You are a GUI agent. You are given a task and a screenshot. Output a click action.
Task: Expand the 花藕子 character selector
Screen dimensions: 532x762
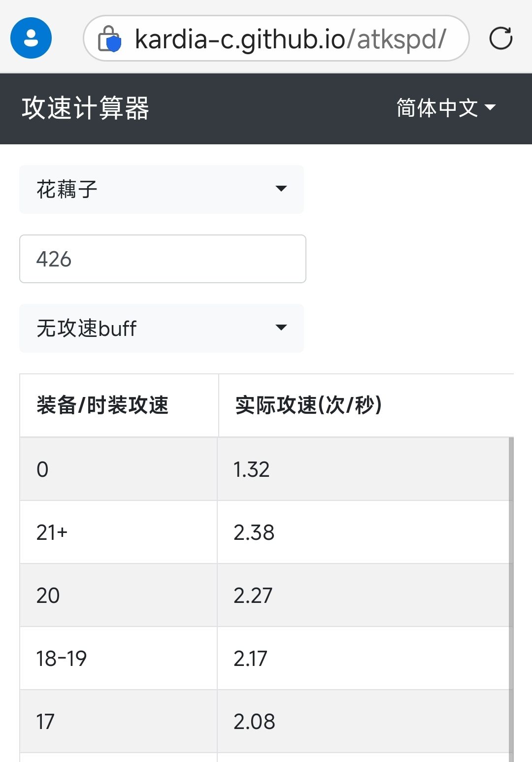point(162,189)
